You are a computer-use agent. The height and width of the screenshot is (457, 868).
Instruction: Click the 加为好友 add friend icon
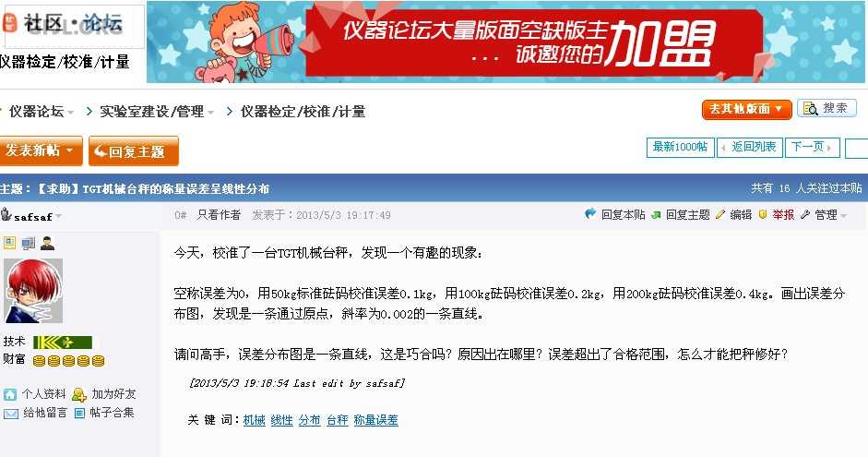[79, 394]
